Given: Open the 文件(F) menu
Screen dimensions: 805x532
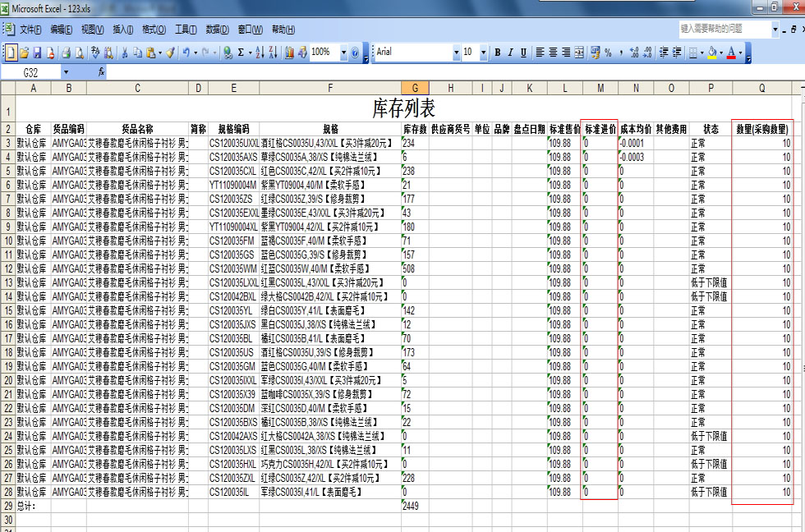Looking at the screenshot, I should coord(30,30).
